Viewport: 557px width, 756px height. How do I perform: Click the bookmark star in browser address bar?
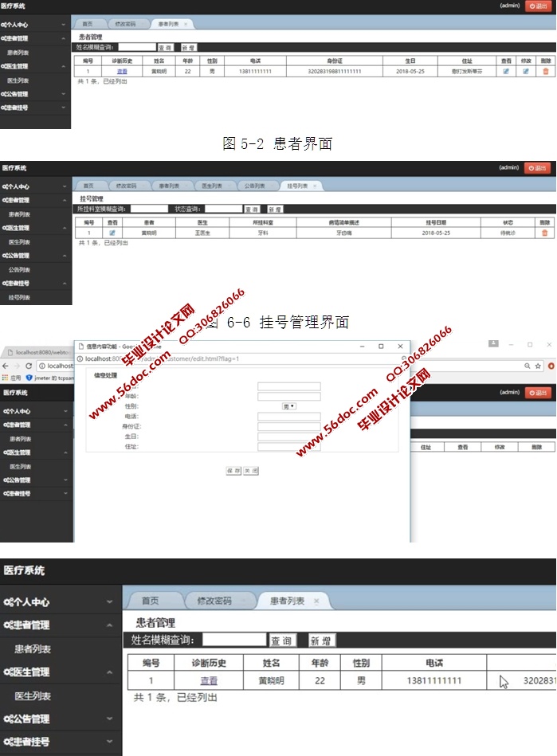point(538,366)
